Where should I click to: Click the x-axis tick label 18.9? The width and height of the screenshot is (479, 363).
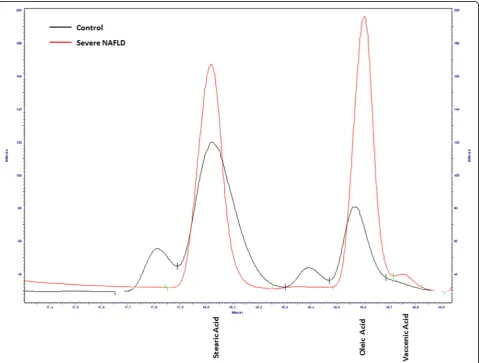point(441,307)
